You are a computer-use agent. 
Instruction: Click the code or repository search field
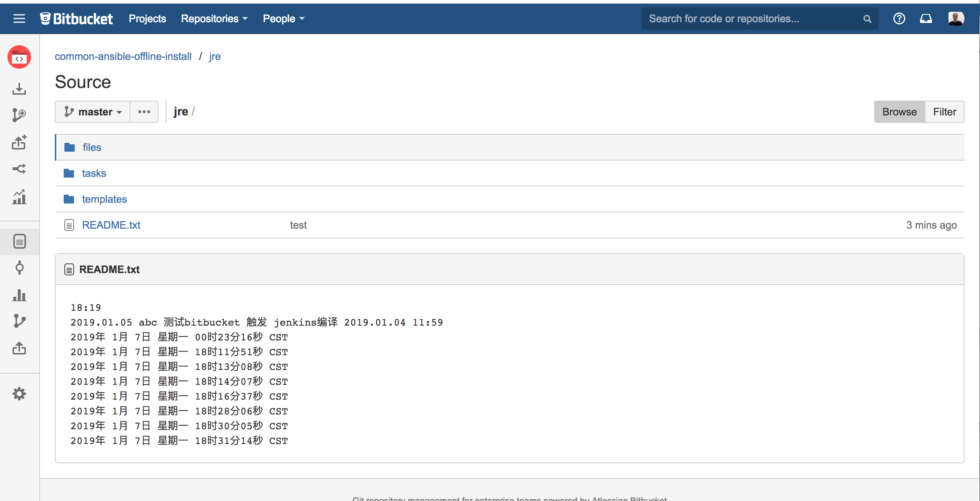point(757,18)
